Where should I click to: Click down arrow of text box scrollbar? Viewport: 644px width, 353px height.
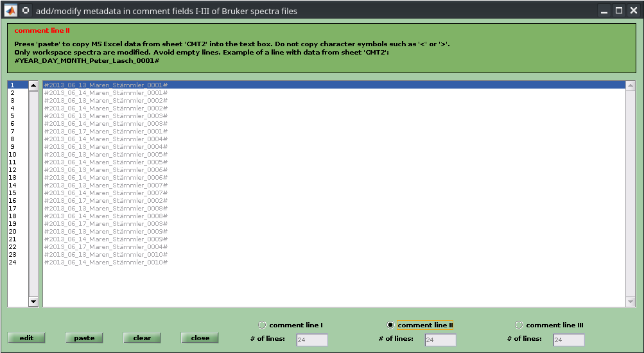click(x=630, y=302)
